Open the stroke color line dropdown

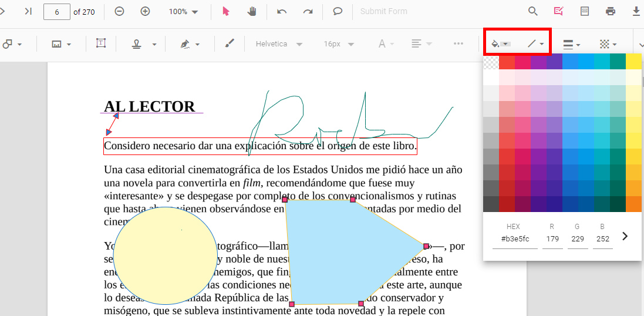(535, 44)
